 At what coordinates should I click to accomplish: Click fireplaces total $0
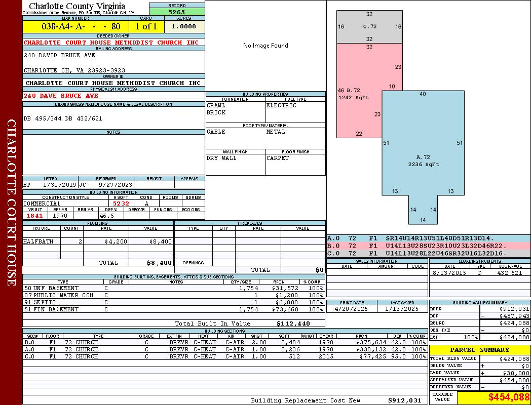coord(319,270)
